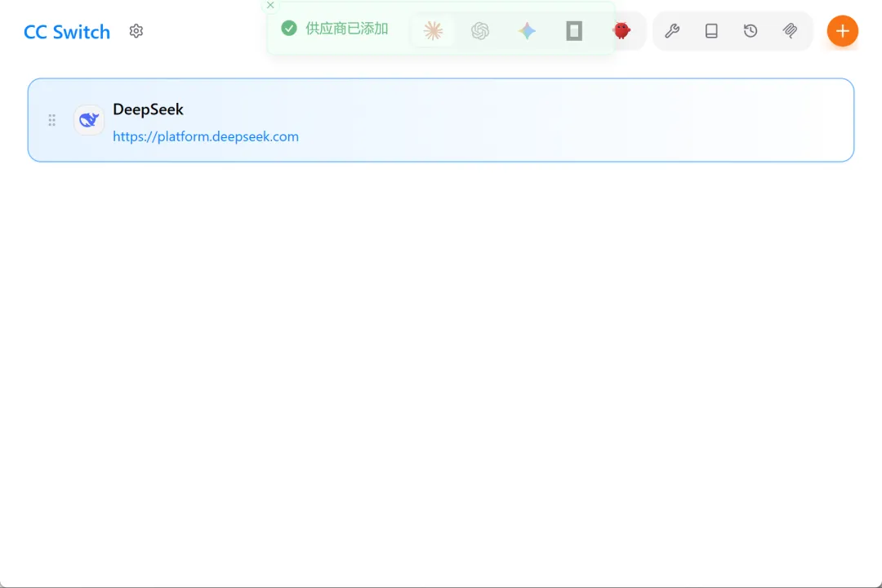This screenshot has height=588, width=882.
Task: Switch to the Codex OpenAI tab
Action: click(480, 31)
